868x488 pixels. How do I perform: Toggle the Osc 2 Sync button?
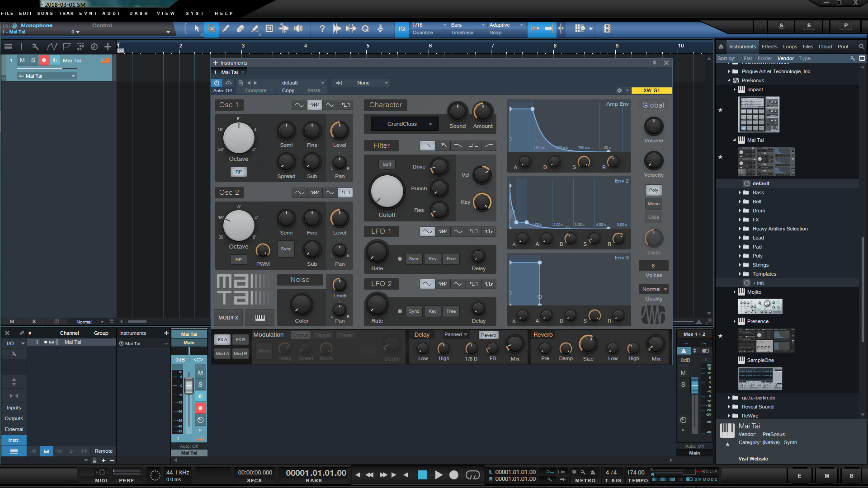[x=286, y=249]
